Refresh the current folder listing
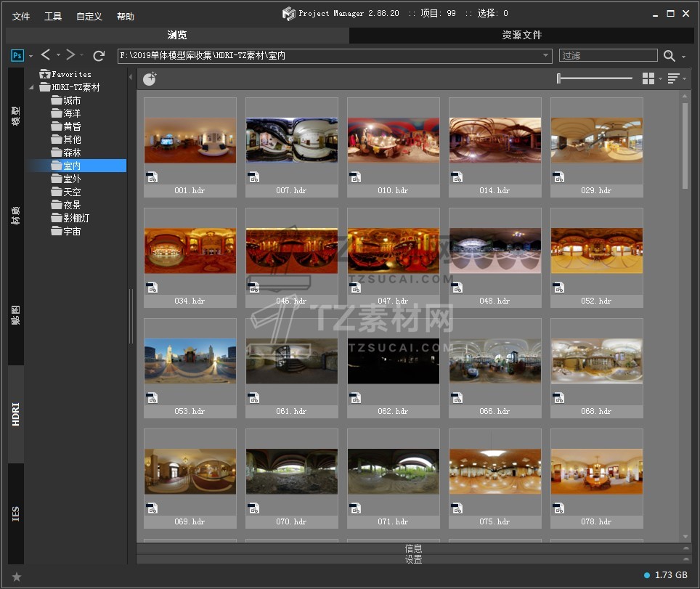 (99, 55)
